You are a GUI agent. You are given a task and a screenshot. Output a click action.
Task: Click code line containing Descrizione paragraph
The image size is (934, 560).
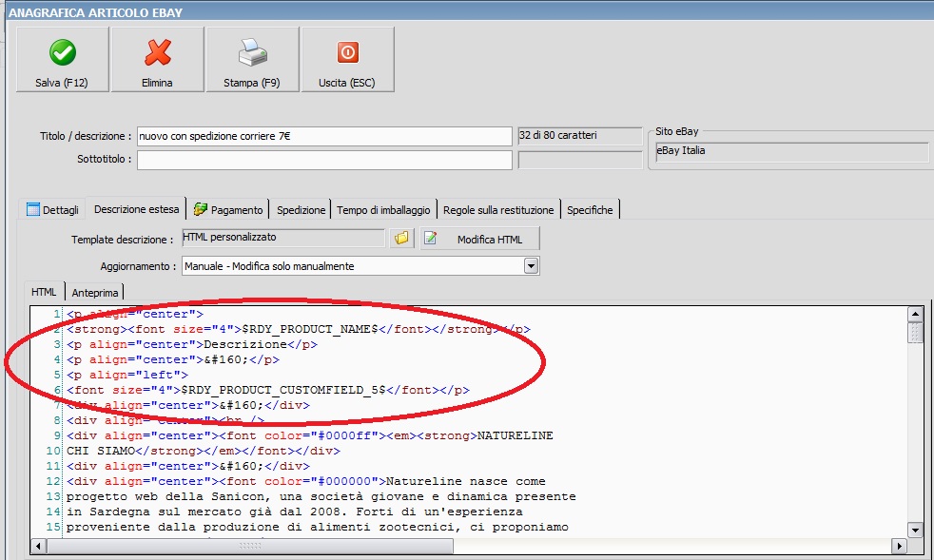[192, 344]
